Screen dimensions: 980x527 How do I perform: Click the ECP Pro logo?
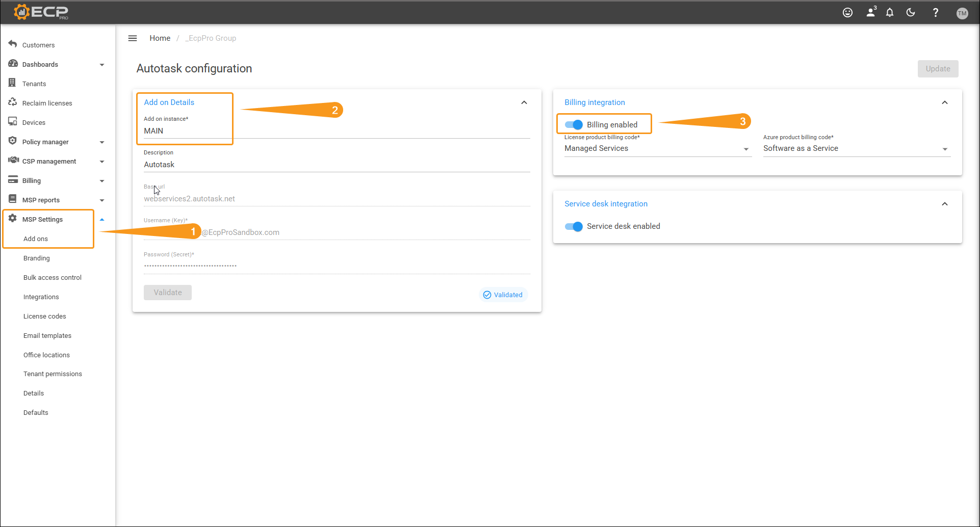click(41, 12)
